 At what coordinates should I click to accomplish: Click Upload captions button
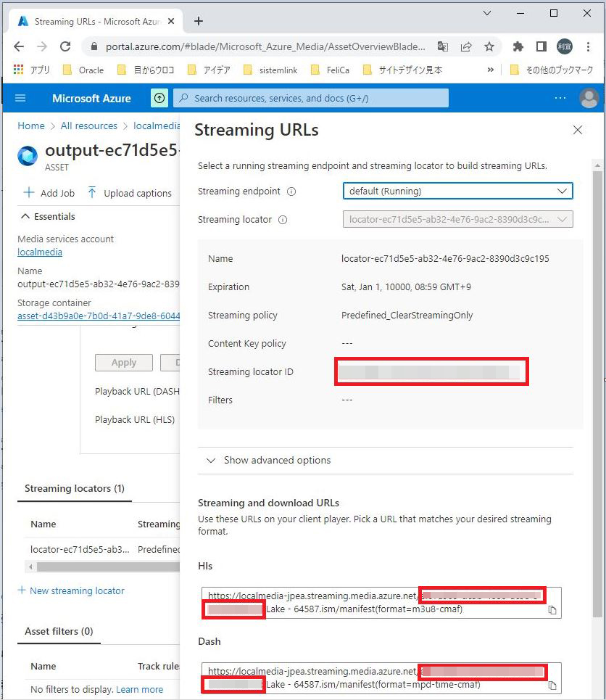(x=130, y=193)
